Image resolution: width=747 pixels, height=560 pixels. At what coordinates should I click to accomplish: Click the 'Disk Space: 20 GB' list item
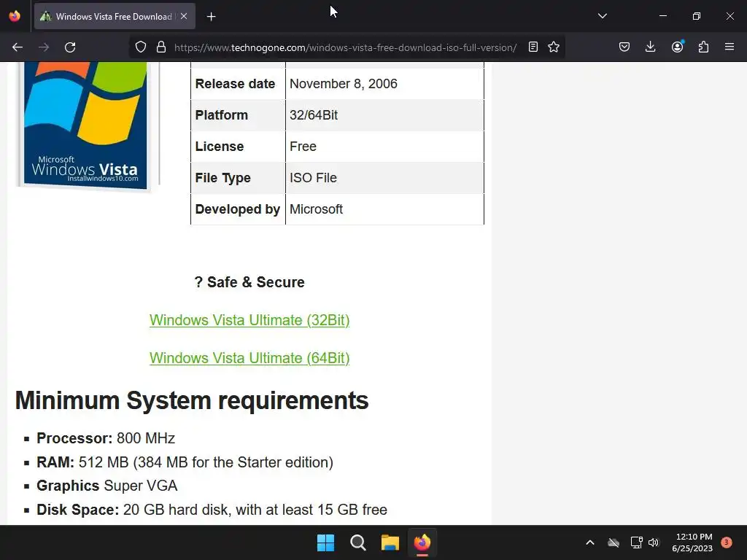click(212, 510)
